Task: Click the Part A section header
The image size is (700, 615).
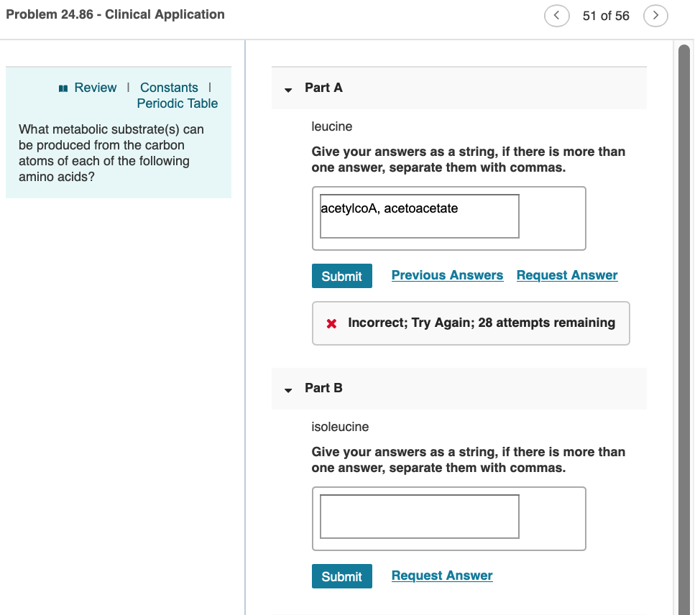Action: click(323, 88)
